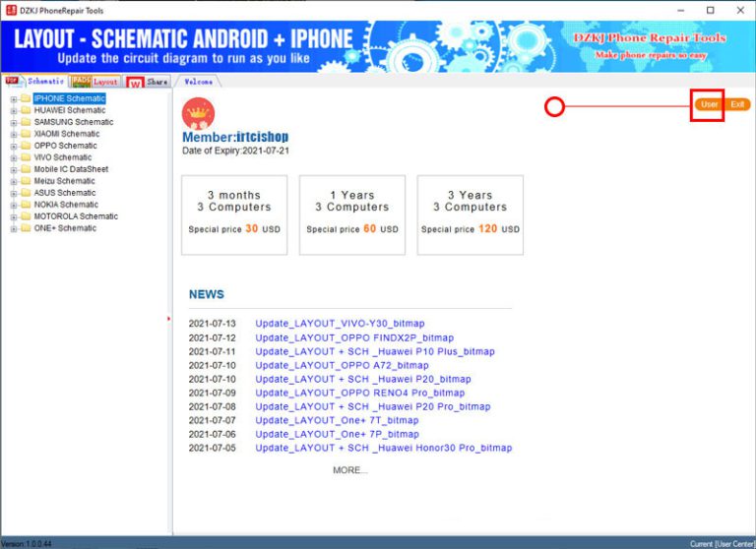
Task: Click MORE... below the news list
Action: (x=349, y=470)
